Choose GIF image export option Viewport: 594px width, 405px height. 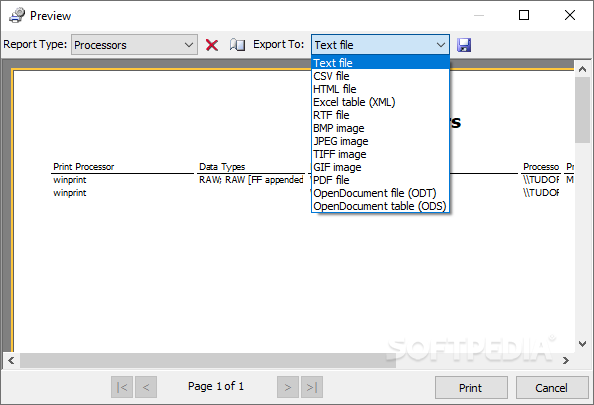point(380,167)
